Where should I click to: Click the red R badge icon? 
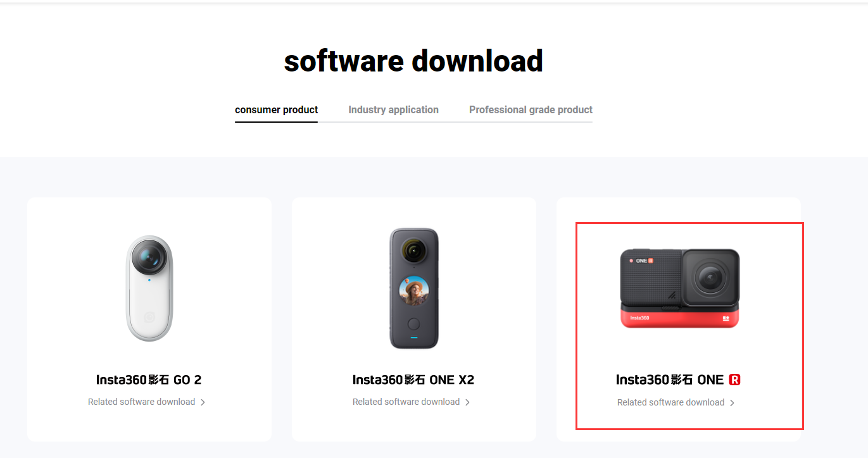734,380
